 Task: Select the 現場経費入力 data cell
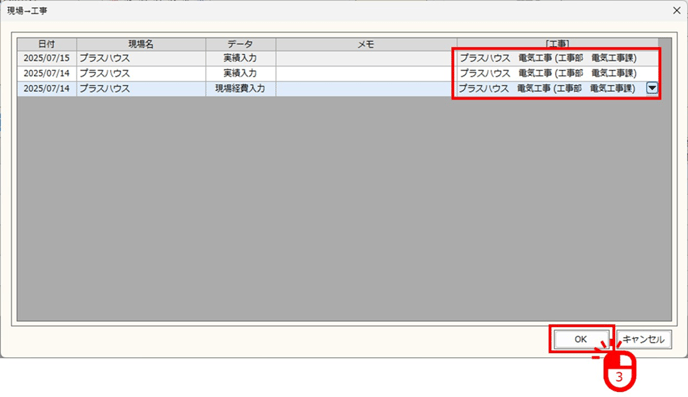240,89
